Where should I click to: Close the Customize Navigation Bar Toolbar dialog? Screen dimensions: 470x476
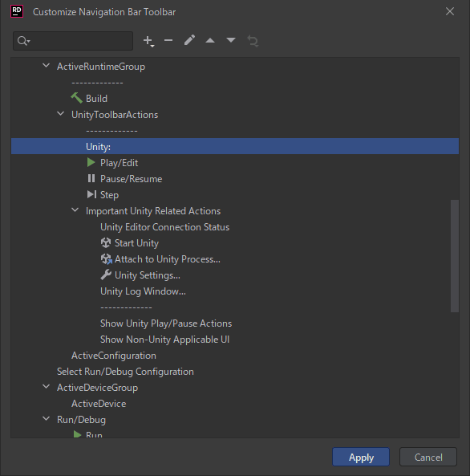click(450, 11)
